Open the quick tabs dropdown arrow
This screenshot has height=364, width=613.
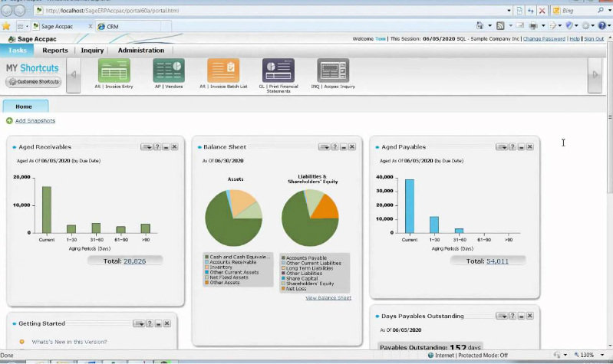(x=27, y=26)
